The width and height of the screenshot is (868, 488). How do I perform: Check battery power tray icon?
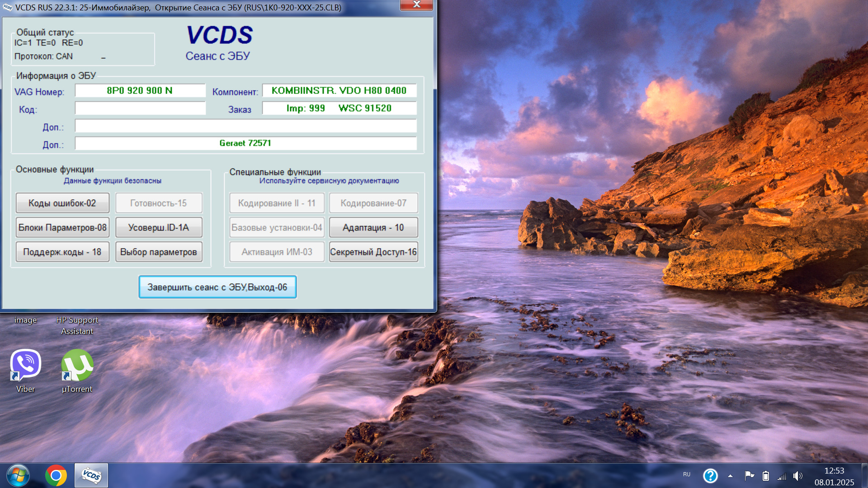(x=765, y=475)
